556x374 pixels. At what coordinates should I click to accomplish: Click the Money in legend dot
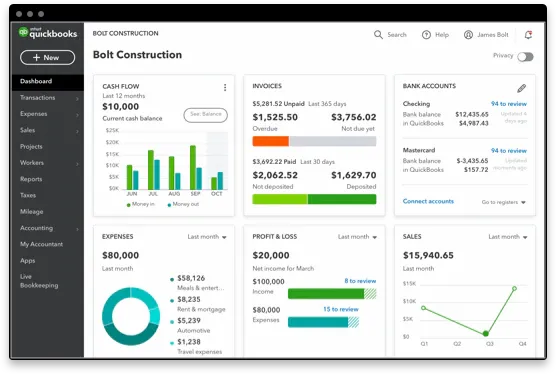pos(128,205)
